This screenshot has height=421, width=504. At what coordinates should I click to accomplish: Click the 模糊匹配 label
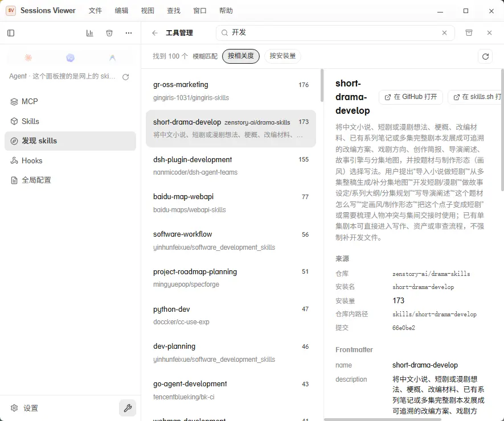[x=205, y=56]
